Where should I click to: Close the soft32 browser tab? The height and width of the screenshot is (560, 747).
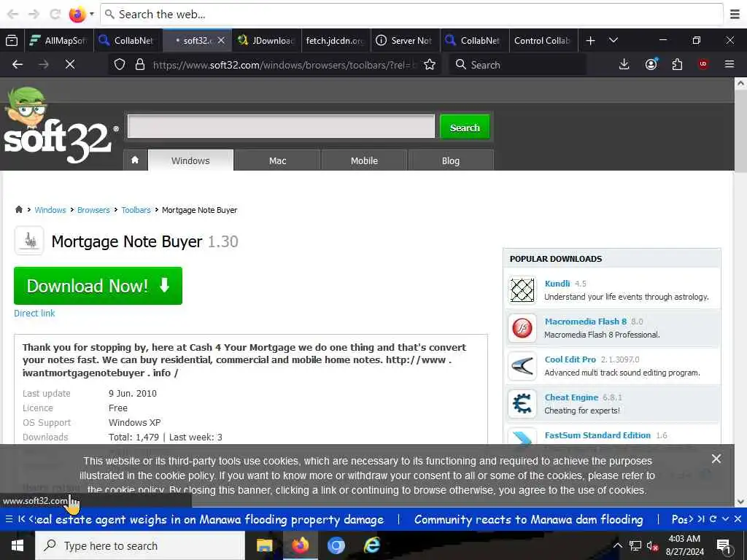pos(221,41)
